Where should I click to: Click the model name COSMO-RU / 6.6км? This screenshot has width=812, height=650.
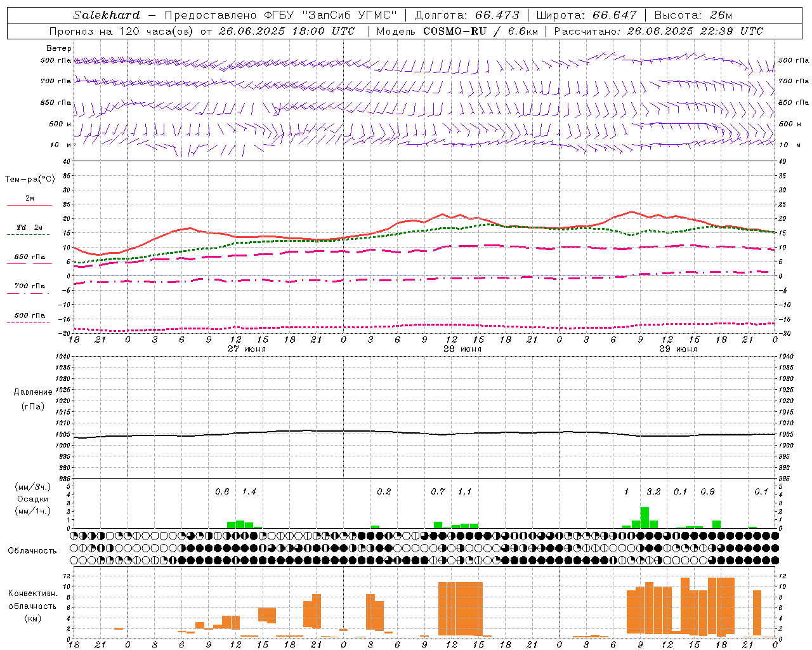tap(481, 31)
